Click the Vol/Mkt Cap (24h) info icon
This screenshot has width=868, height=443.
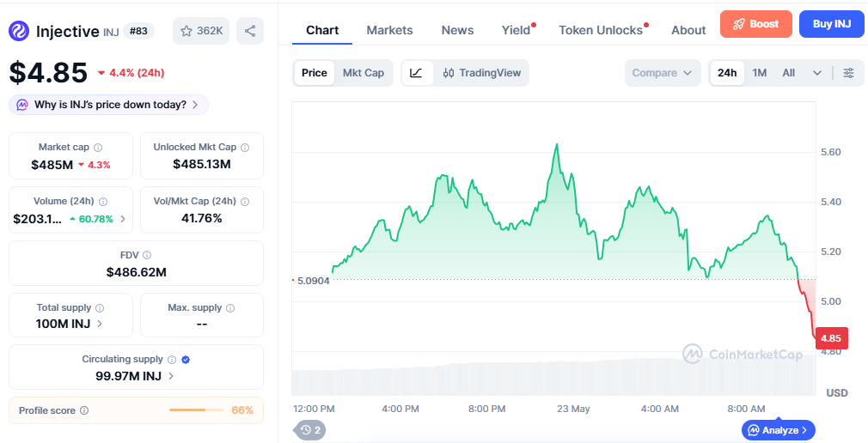[245, 202]
